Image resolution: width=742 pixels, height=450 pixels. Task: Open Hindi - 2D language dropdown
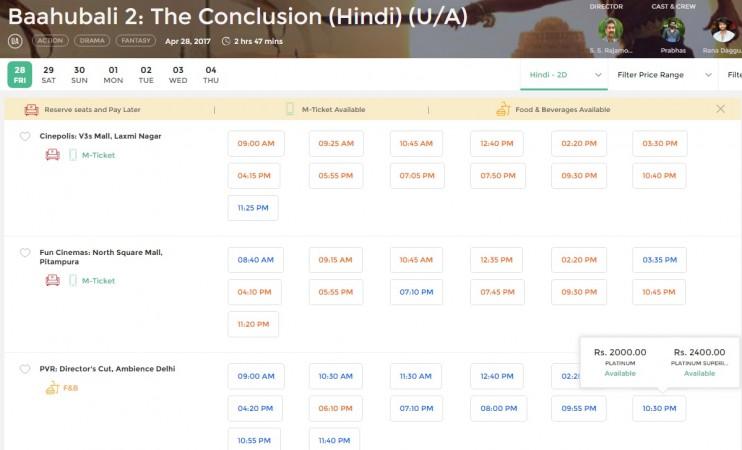(564, 75)
